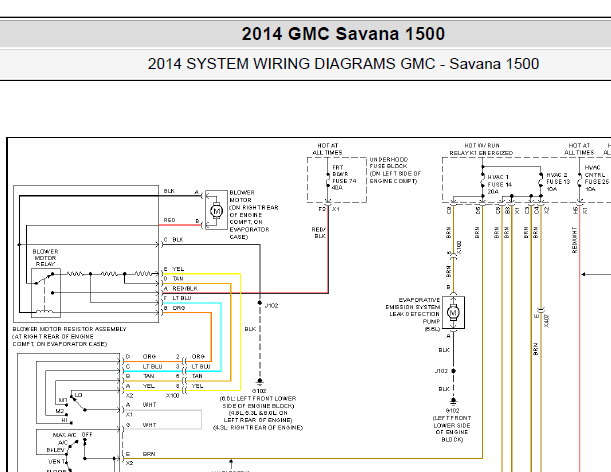Click the LO blower switch position label

point(78,395)
